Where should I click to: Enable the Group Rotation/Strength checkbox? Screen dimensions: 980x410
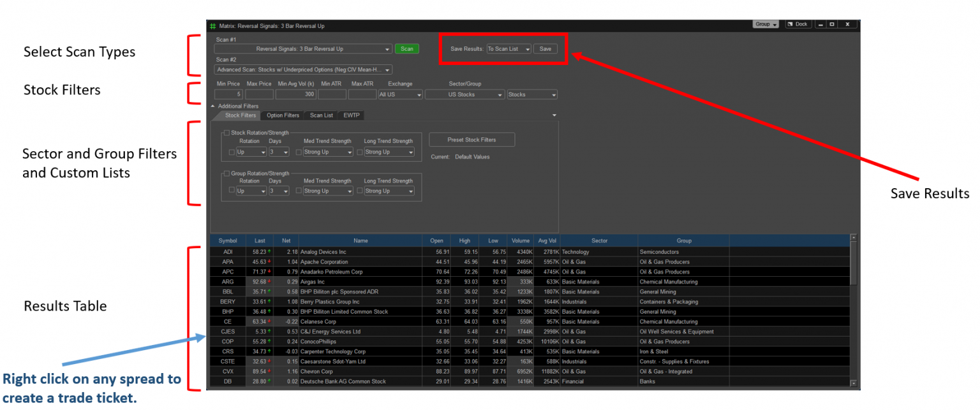pyautogui.click(x=226, y=173)
